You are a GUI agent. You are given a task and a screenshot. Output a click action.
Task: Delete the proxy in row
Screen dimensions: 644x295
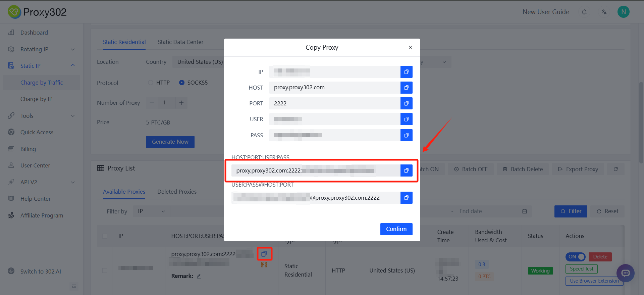[x=600, y=257]
